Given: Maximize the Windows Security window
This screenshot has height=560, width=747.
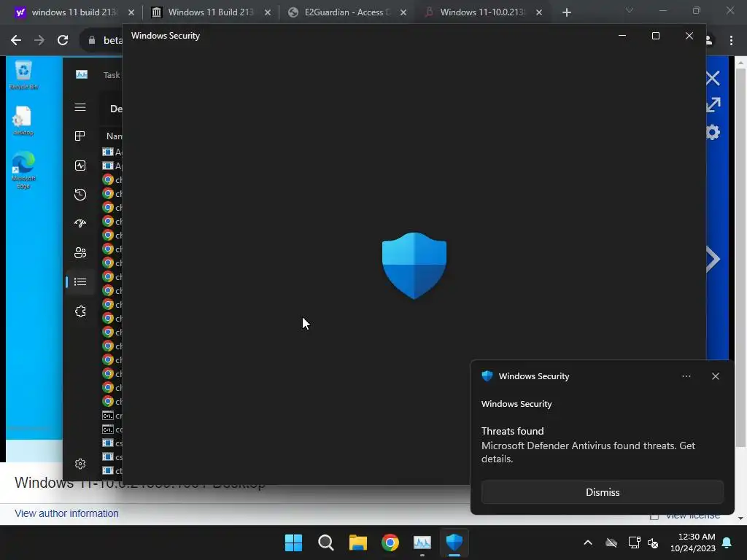Looking at the screenshot, I should 656,36.
